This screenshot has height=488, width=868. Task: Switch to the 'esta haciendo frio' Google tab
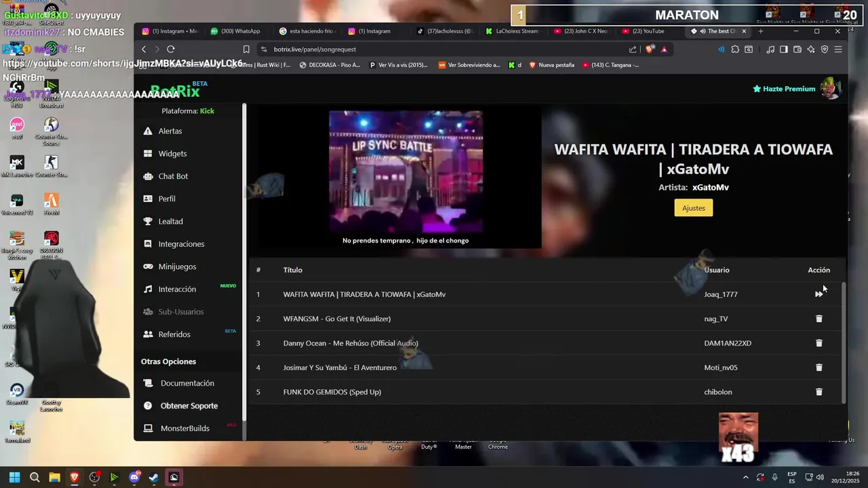[308, 31]
